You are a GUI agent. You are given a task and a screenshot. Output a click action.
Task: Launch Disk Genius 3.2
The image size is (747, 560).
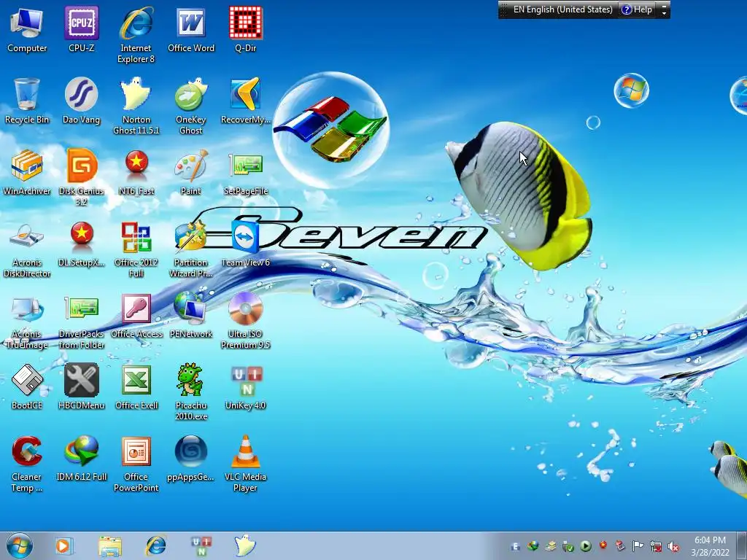pyautogui.click(x=82, y=178)
